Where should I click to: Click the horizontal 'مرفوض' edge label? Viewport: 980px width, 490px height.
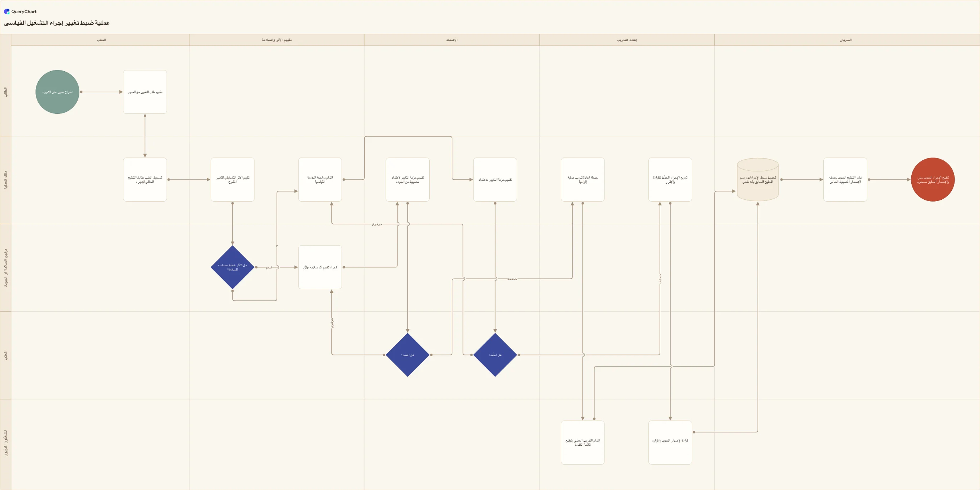pos(377,224)
